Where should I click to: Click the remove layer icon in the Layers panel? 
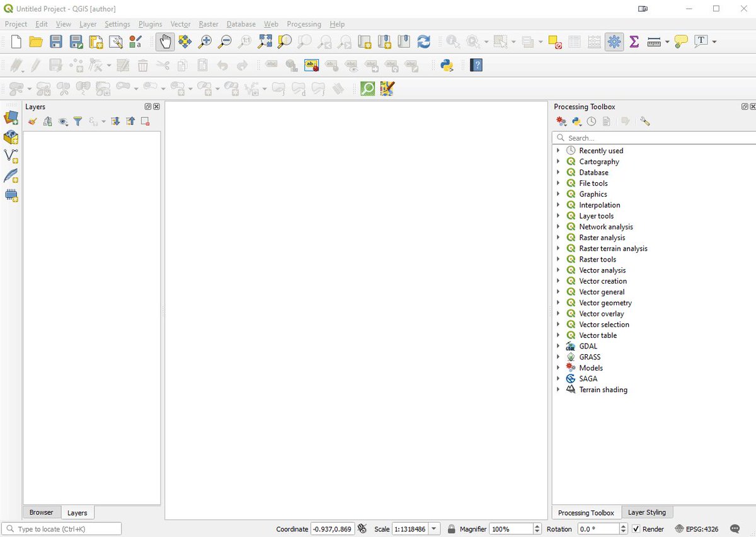click(146, 122)
